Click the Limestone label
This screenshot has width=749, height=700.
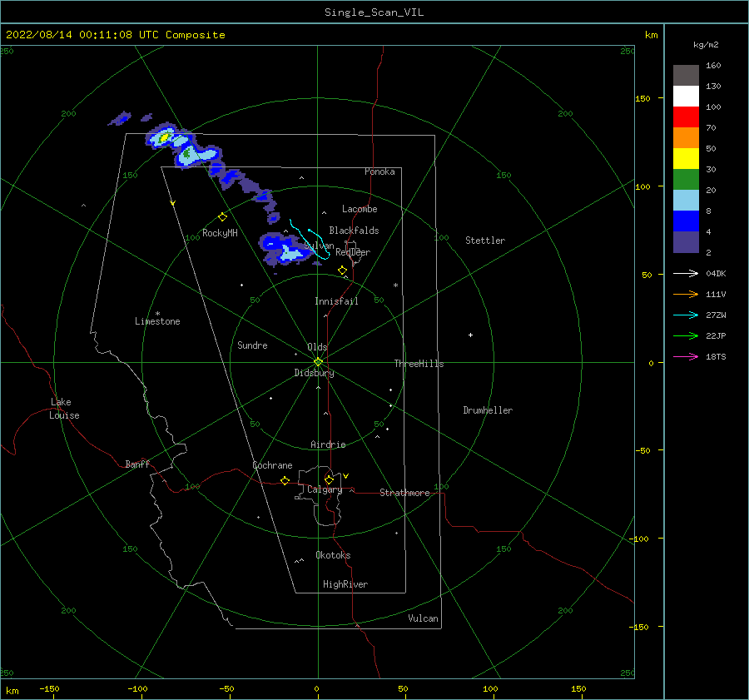[x=157, y=321]
